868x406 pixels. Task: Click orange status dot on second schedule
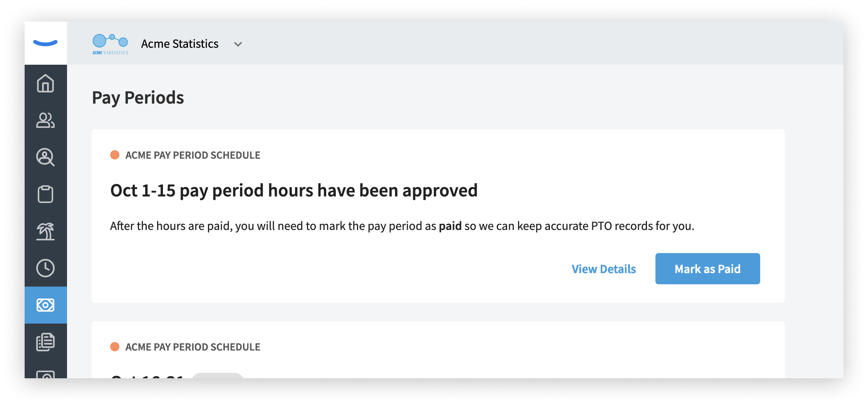pyautogui.click(x=115, y=347)
